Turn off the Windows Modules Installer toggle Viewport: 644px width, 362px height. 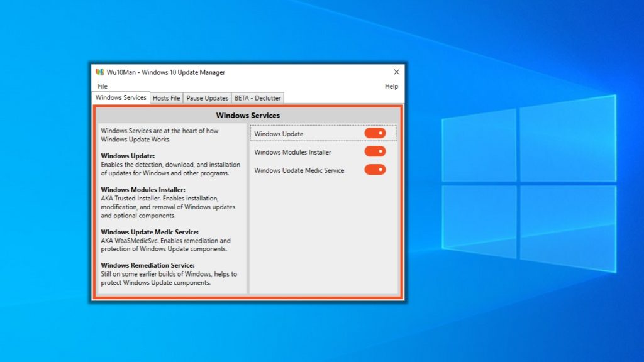coord(374,151)
